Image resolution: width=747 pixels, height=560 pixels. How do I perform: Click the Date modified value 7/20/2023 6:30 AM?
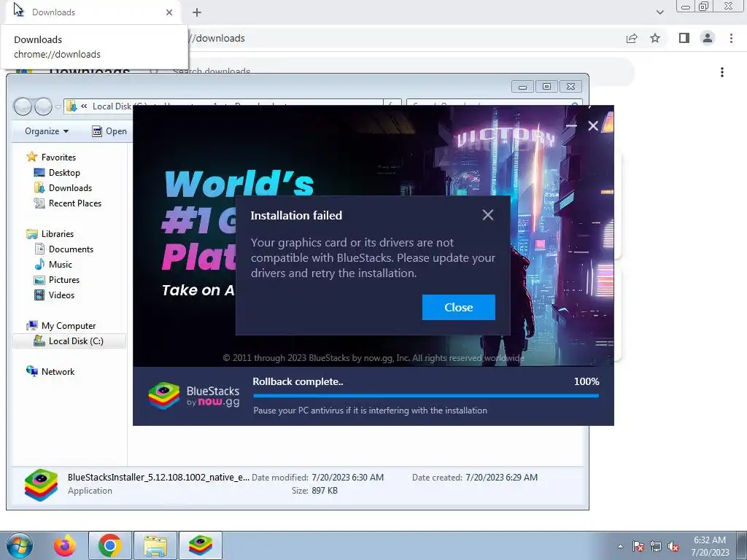(347, 477)
